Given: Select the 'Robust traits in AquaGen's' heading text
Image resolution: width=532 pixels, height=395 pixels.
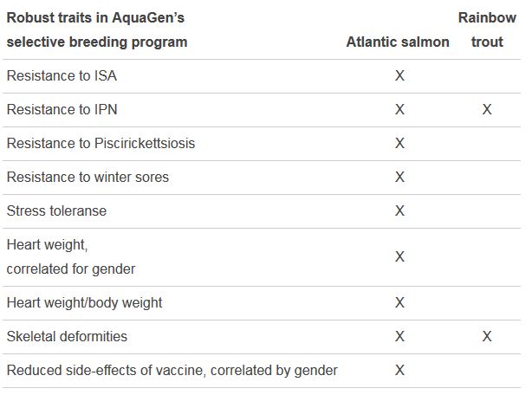Looking at the screenshot, I should click(95, 17).
